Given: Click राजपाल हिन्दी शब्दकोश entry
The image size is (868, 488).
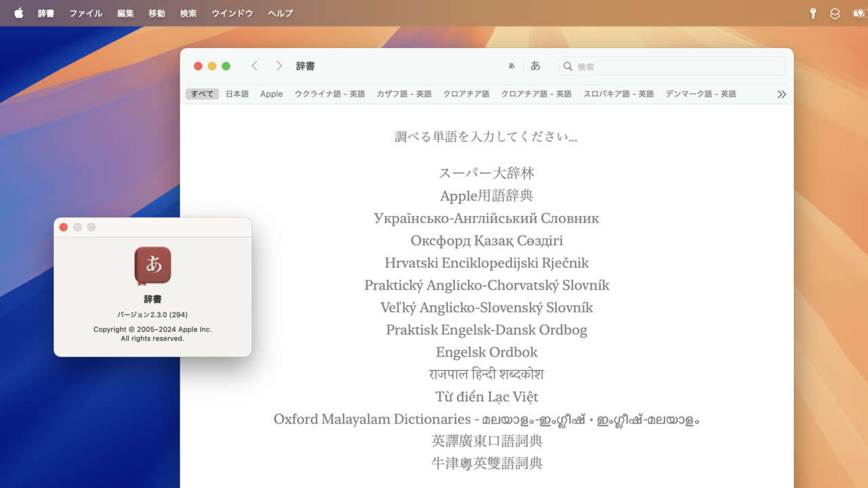Looking at the screenshot, I should [487, 374].
